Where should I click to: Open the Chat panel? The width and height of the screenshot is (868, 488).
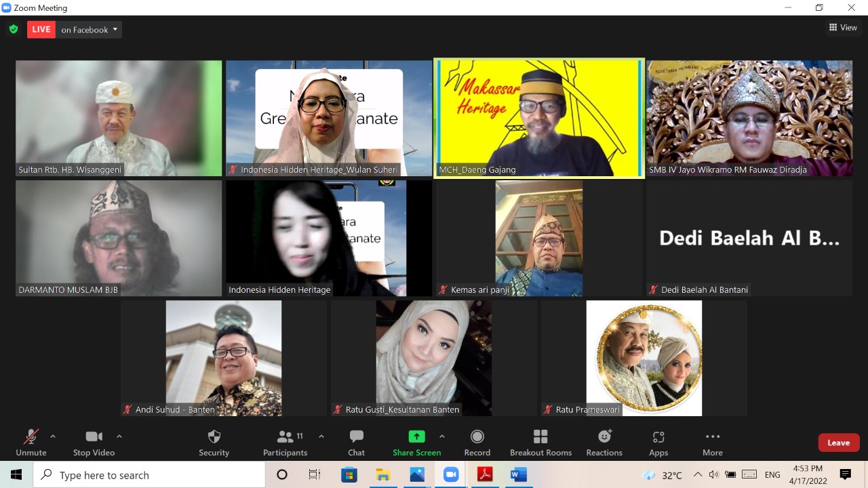point(356,443)
